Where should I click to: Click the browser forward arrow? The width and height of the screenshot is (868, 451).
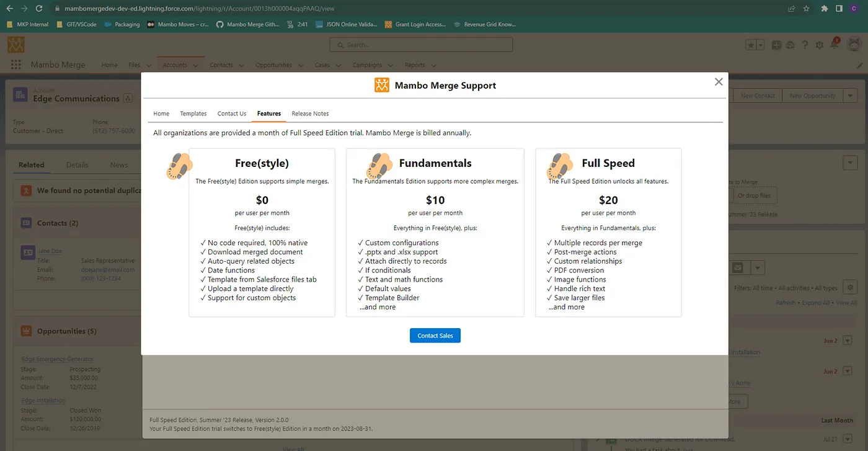pos(24,9)
